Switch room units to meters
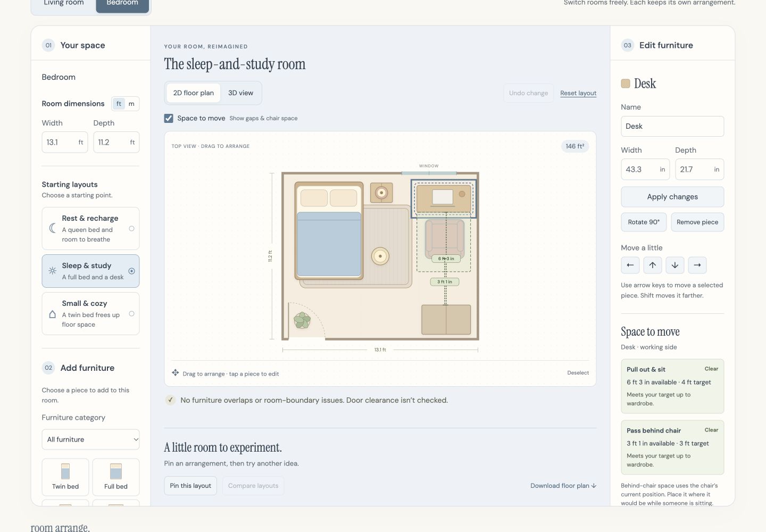 coord(131,104)
